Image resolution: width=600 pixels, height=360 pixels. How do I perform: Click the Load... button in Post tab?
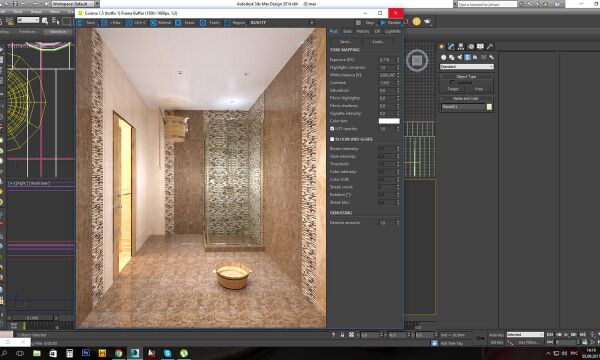pyautogui.click(x=378, y=42)
